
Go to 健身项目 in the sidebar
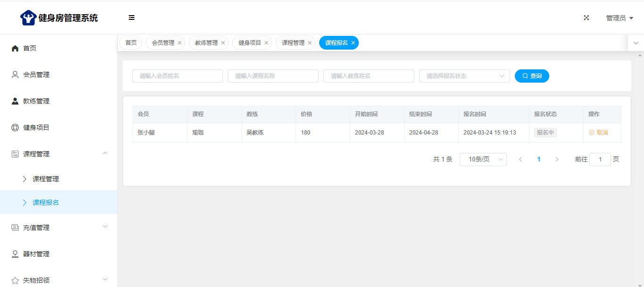tap(36, 127)
